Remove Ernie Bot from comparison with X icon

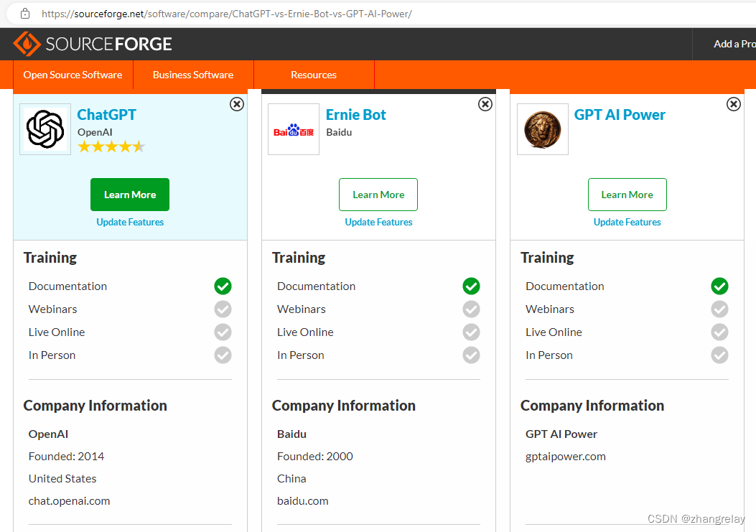(x=485, y=104)
